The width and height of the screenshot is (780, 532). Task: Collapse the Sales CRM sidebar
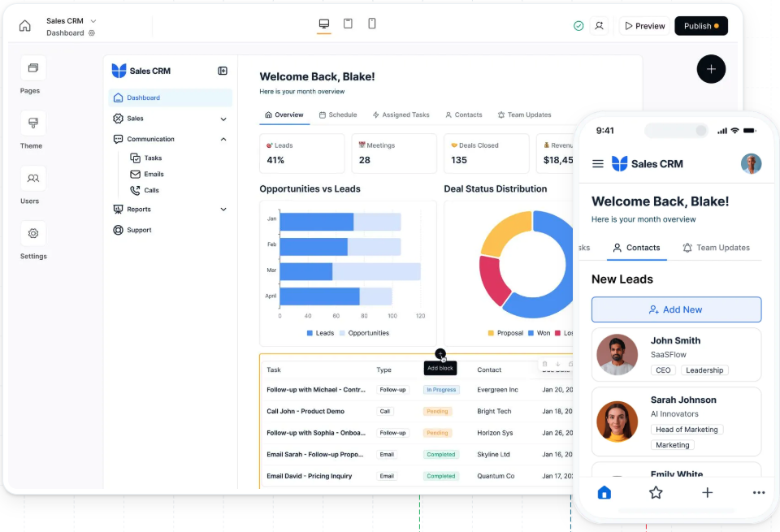(223, 71)
